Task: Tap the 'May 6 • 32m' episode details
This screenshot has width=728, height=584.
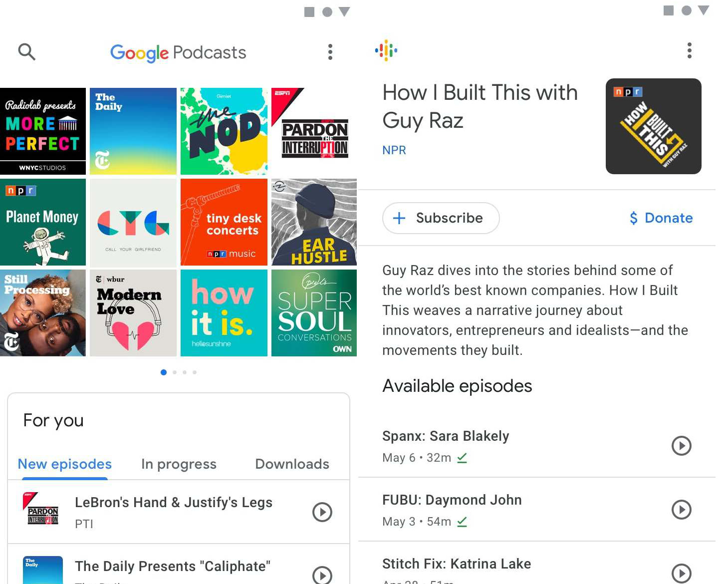Action: [417, 458]
